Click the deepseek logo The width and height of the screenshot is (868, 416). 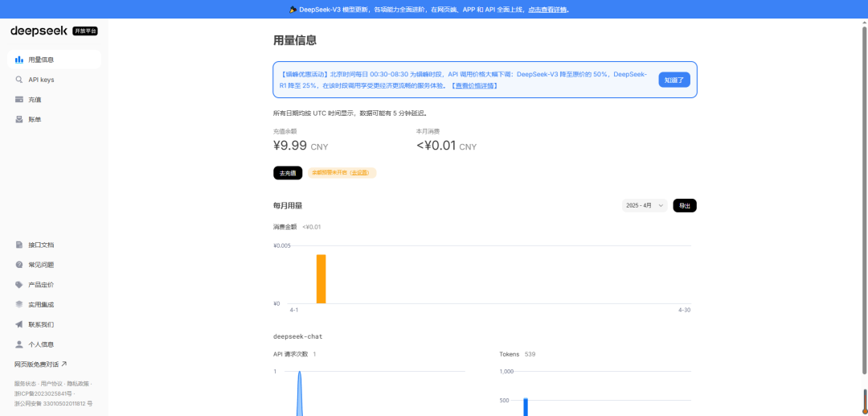(39, 31)
